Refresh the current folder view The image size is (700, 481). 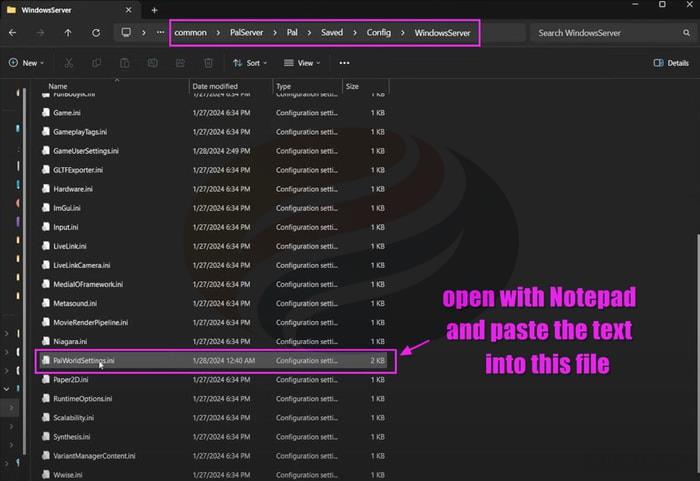click(95, 32)
